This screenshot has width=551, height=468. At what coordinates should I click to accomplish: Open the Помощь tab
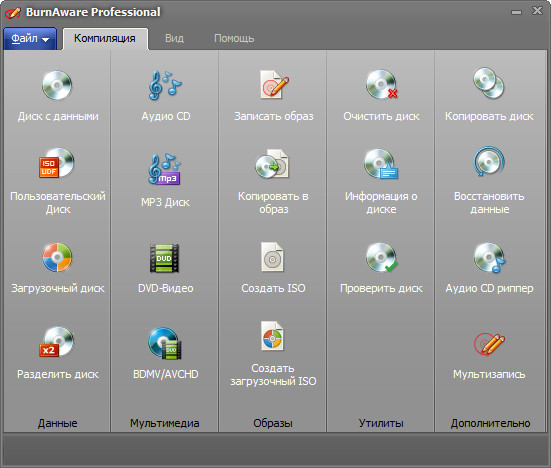tap(234, 38)
